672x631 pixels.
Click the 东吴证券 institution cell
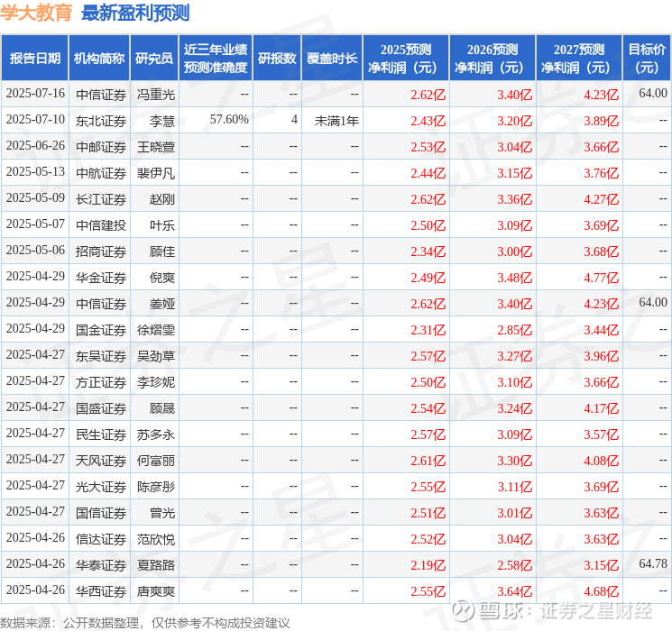coord(101,356)
